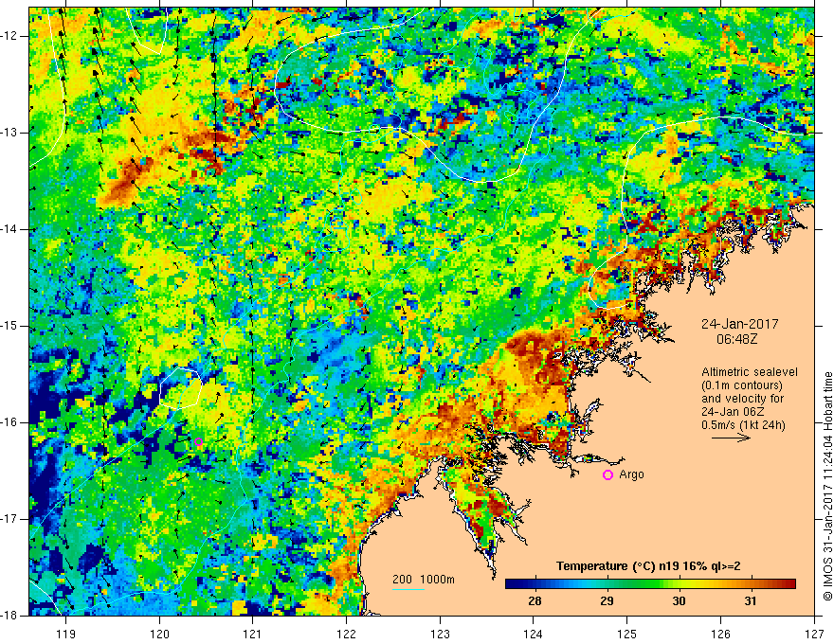
Task: Click the '-14' latitude axis label
Action: pos(10,229)
